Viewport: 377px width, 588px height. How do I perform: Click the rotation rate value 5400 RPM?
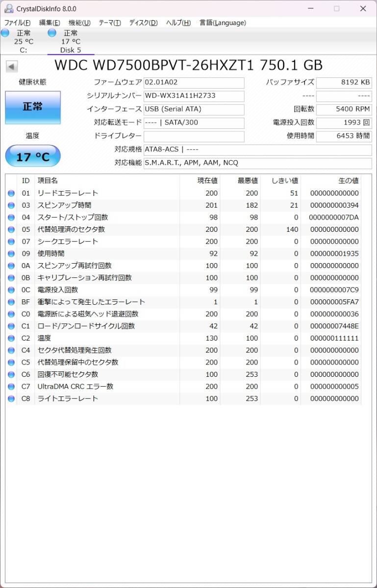click(344, 109)
